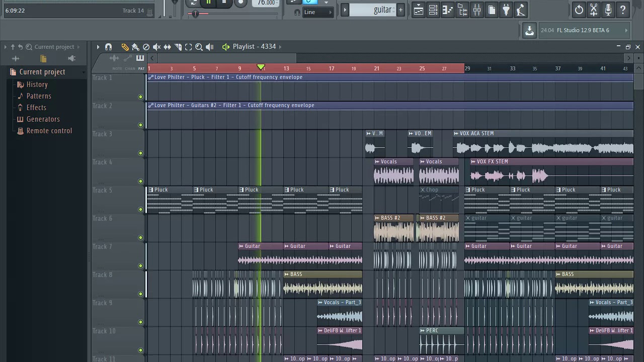
Task: Select the Slip tool
Action: [167, 47]
